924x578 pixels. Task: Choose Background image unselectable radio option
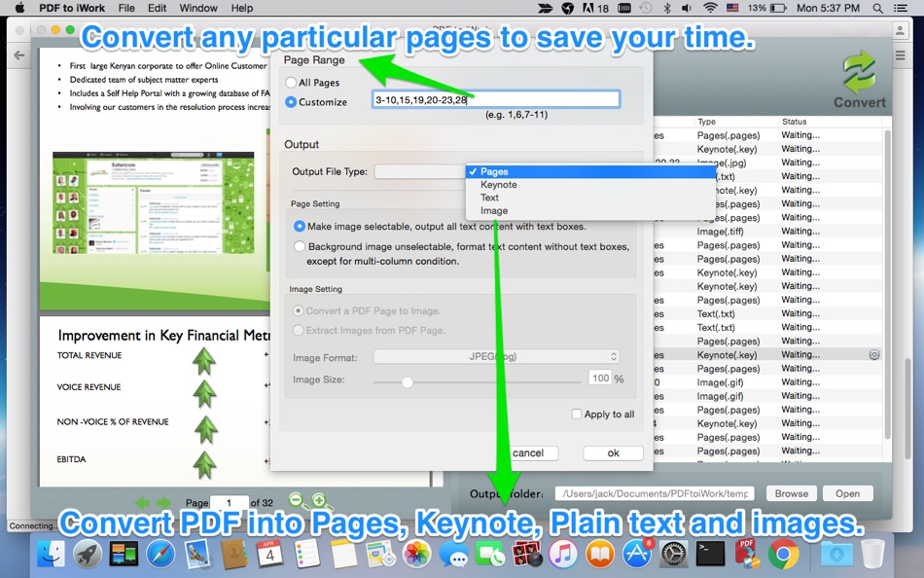pos(300,246)
